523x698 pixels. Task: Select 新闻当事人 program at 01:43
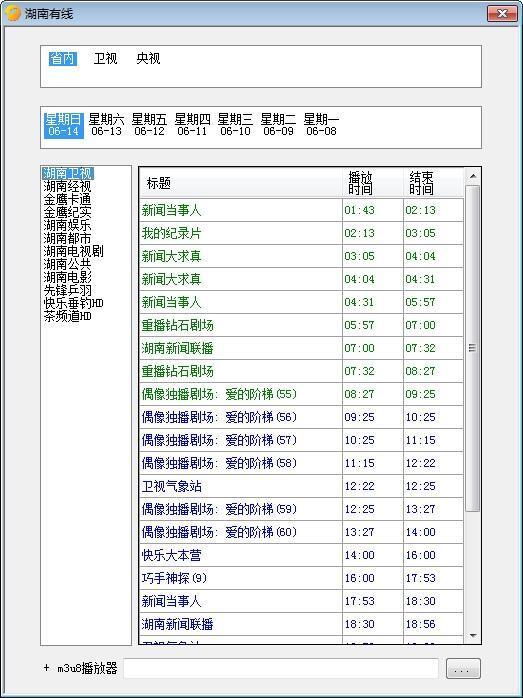(301, 210)
